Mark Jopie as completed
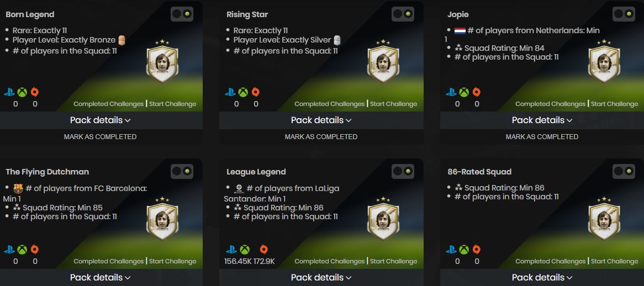This screenshot has height=286, width=644. [x=542, y=136]
